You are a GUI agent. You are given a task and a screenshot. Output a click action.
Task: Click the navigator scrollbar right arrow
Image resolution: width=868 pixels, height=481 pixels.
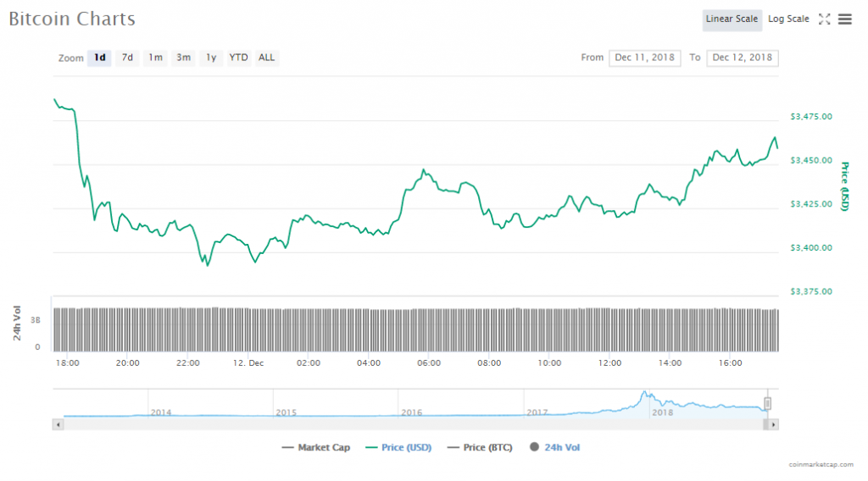coord(774,423)
